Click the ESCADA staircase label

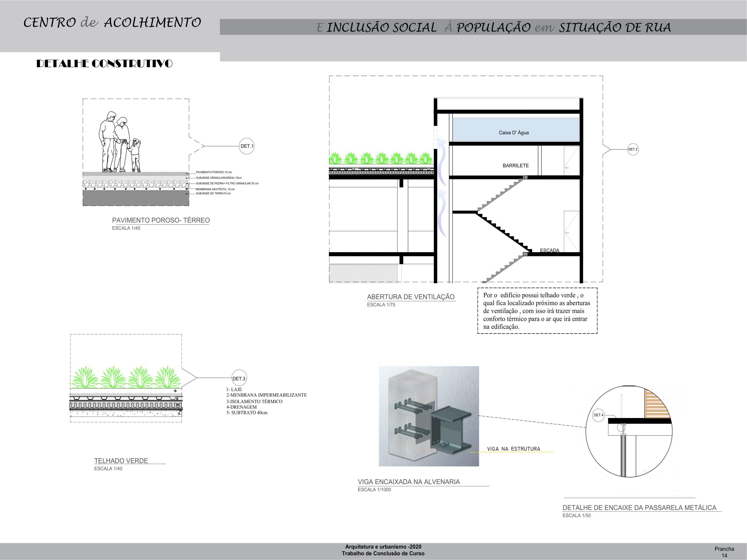click(549, 250)
